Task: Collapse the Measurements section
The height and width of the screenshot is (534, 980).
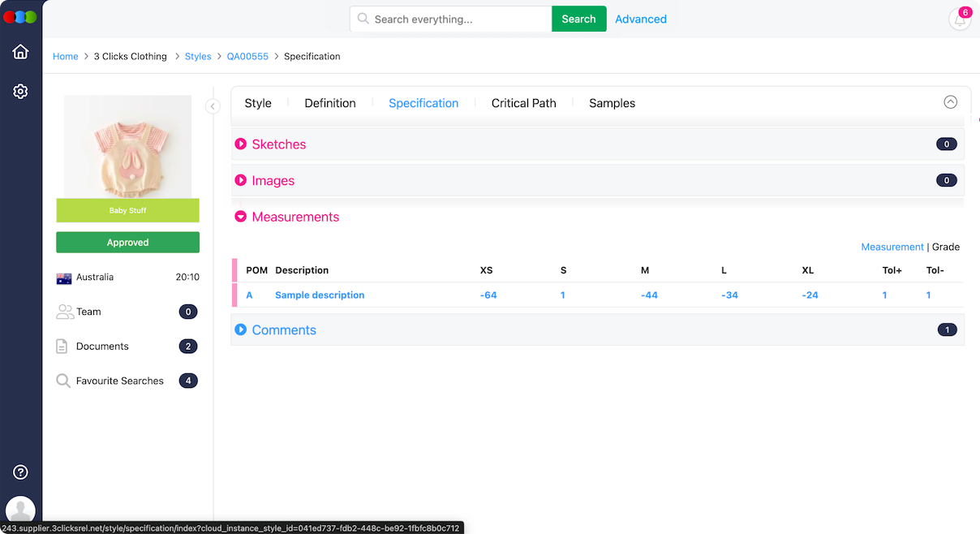Action: pos(241,217)
